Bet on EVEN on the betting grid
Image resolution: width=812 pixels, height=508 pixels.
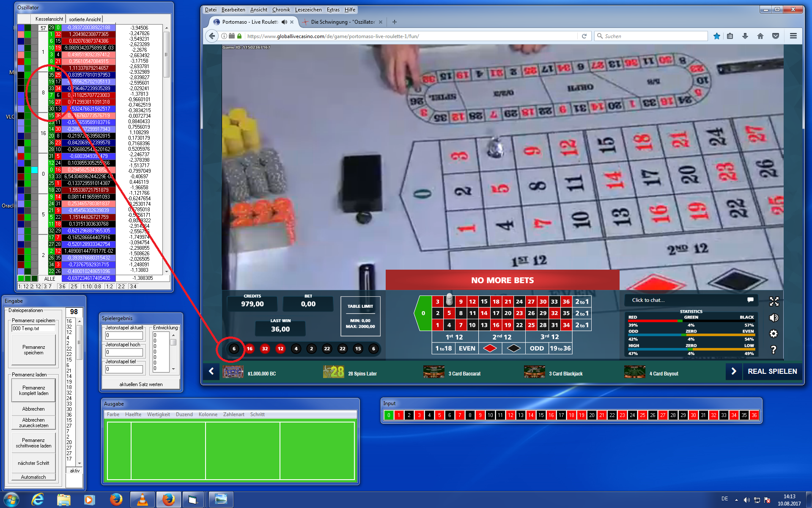[467, 348]
